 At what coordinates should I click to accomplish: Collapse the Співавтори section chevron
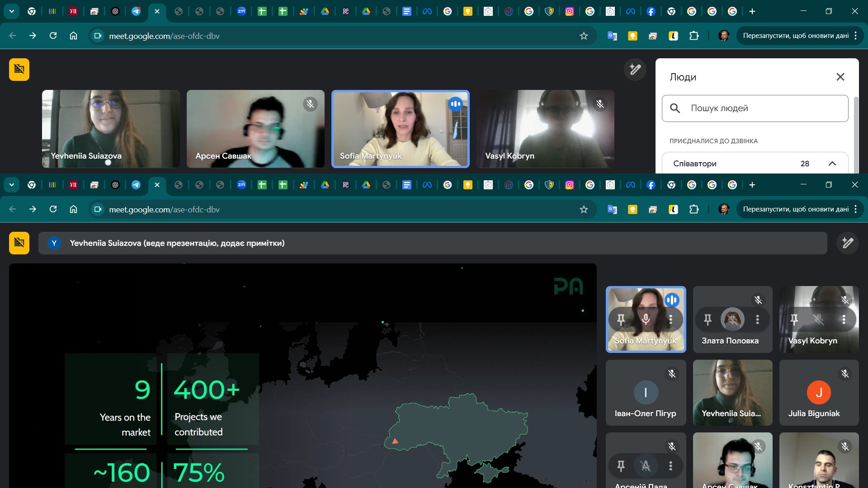[x=832, y=164]
